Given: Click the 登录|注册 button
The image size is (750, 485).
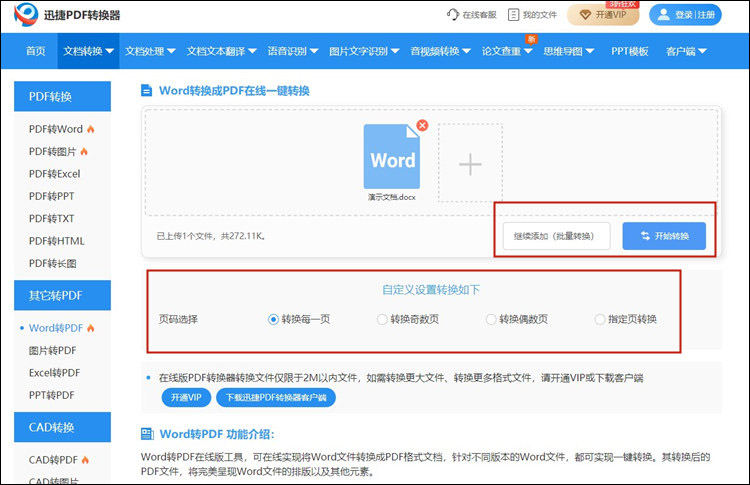Looking at the screenshot, I should pyautogui.click(x=685, y=15).
